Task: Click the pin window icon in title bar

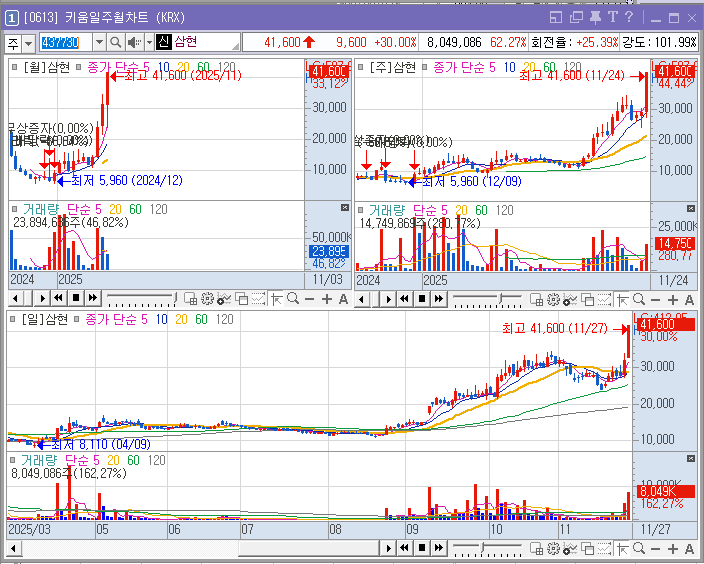Action: pyautogui.click(x=595, y=18)
